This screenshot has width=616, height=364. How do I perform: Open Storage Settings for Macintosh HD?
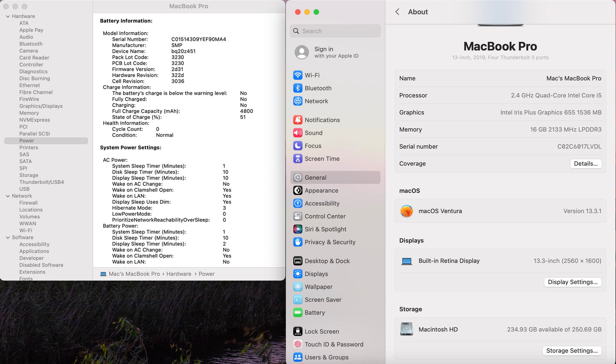point(572,350)
